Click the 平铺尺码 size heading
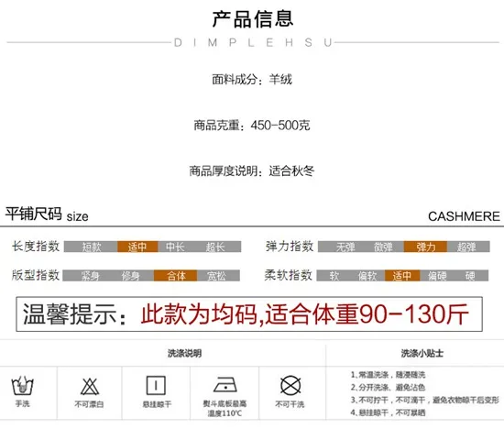Image resolution: width=504 pixels, height=440 pixels. click(x=47, y=214)
